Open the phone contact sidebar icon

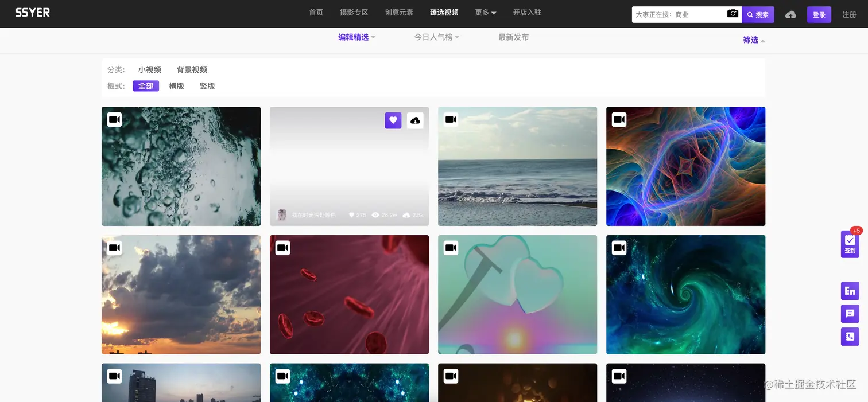850,337
